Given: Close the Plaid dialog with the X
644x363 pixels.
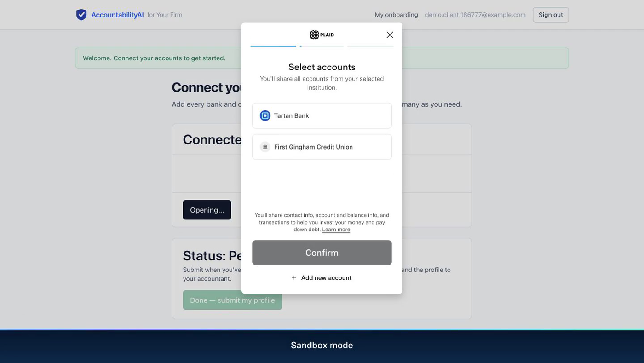Looking at the screenshot, I should (390, 35).
